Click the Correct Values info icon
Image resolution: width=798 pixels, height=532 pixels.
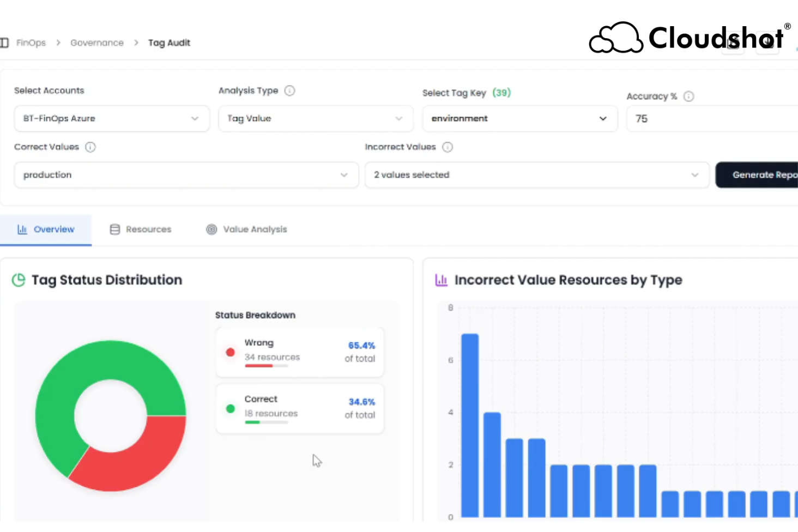tap(90, 147)
